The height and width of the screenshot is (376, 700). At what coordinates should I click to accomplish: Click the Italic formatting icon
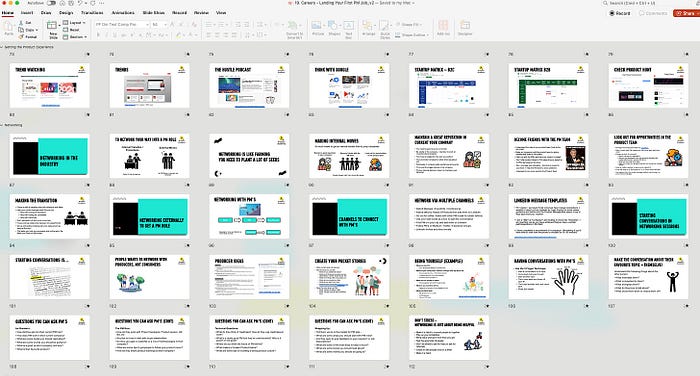107,35
